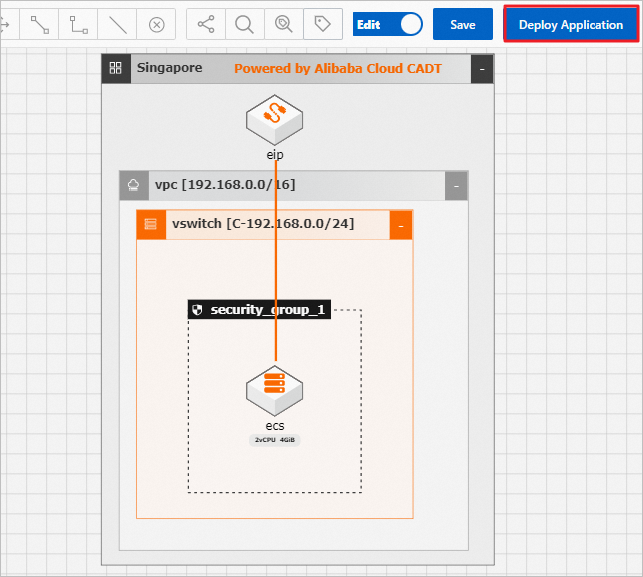Collapse the Singapore region container
The height and width of the screenshot is (577, 643).
(482, 69)
